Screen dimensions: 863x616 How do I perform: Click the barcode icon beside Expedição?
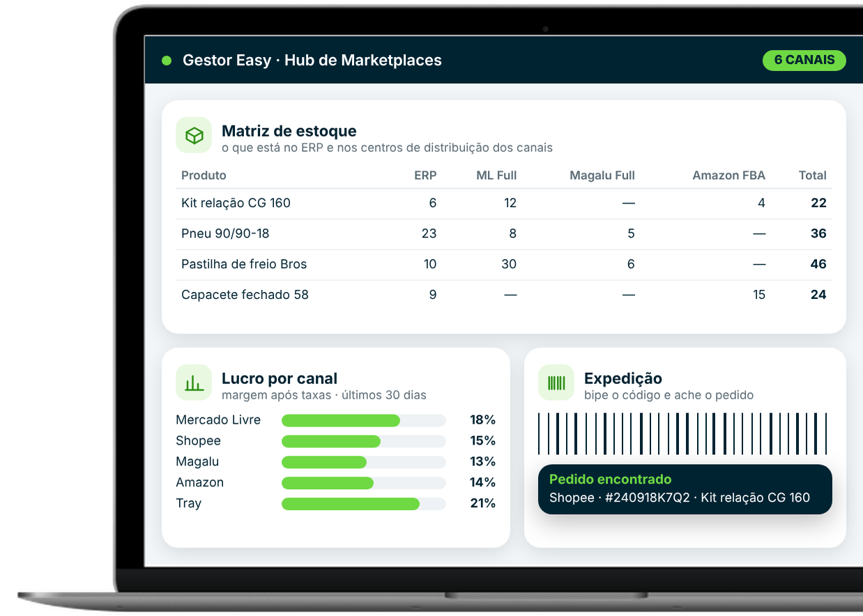coord(556,383)
